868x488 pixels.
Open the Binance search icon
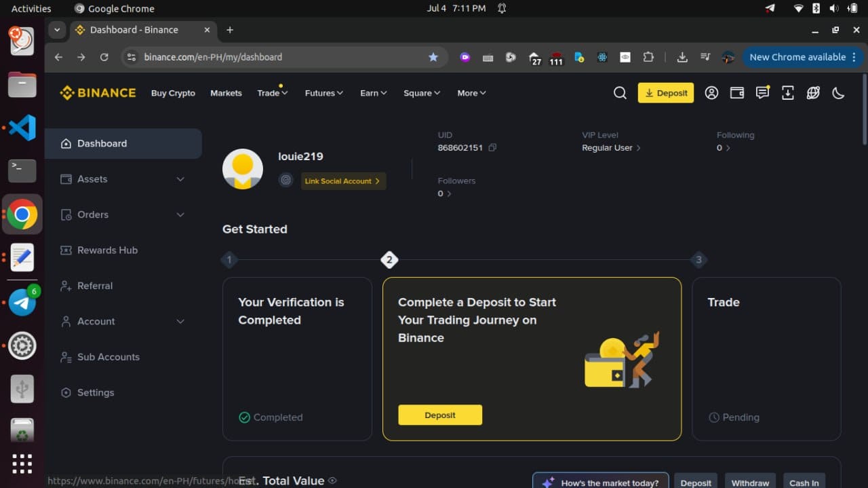(620, 93)
